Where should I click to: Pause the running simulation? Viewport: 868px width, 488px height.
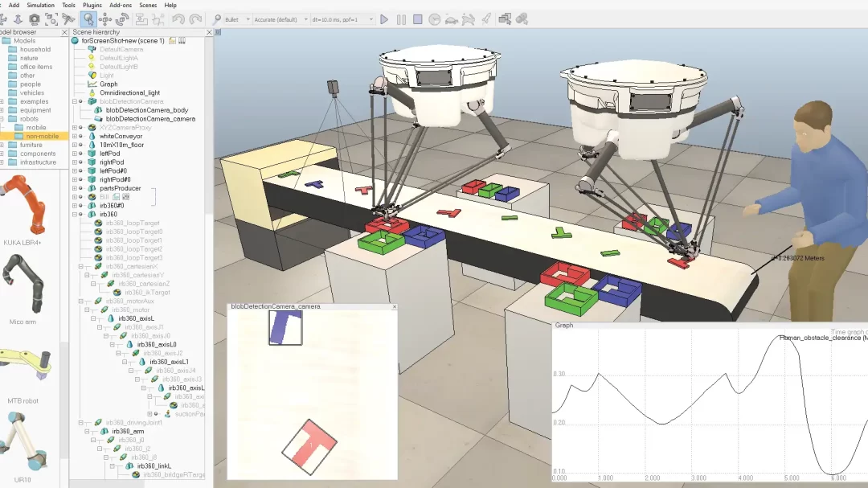[x=401, y=19]
